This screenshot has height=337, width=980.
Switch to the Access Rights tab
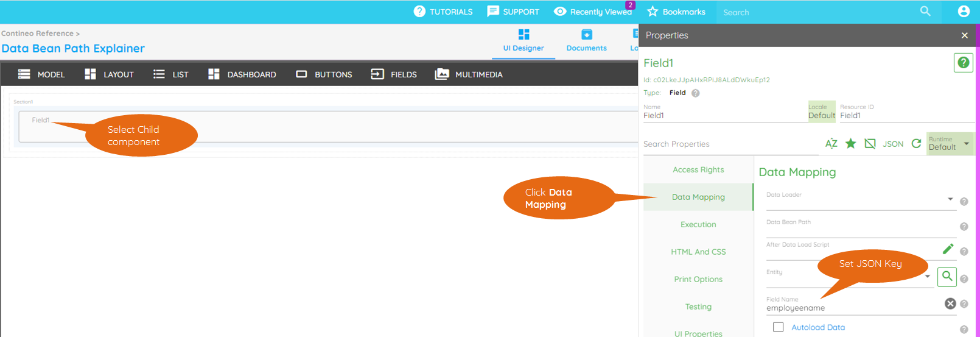(698, 170)
